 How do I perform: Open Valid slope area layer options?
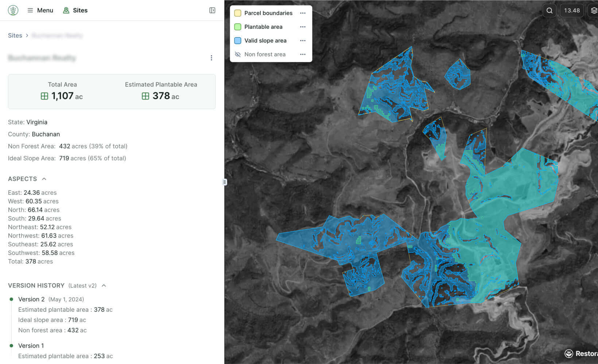click(x=303, y=40)
